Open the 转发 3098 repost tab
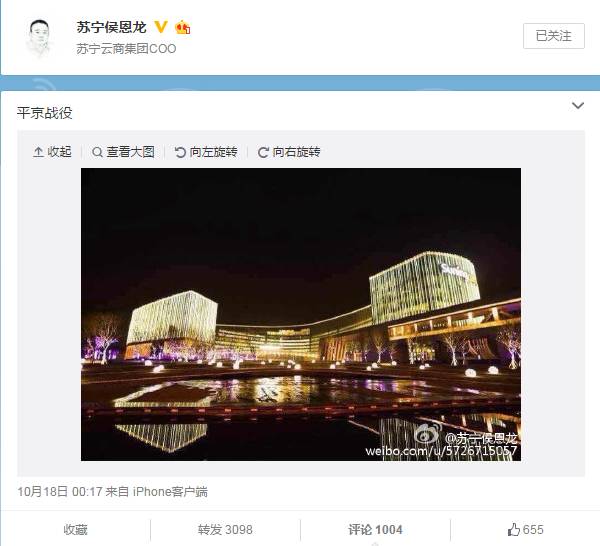 225,530
